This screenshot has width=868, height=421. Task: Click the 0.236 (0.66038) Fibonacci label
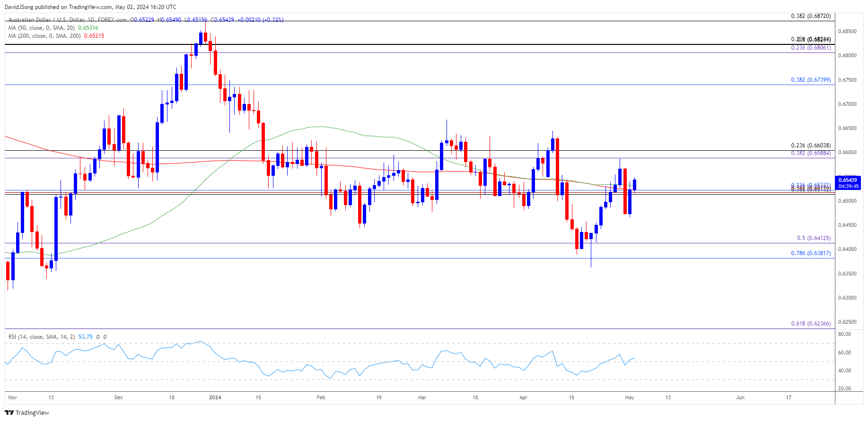point(811,146)
